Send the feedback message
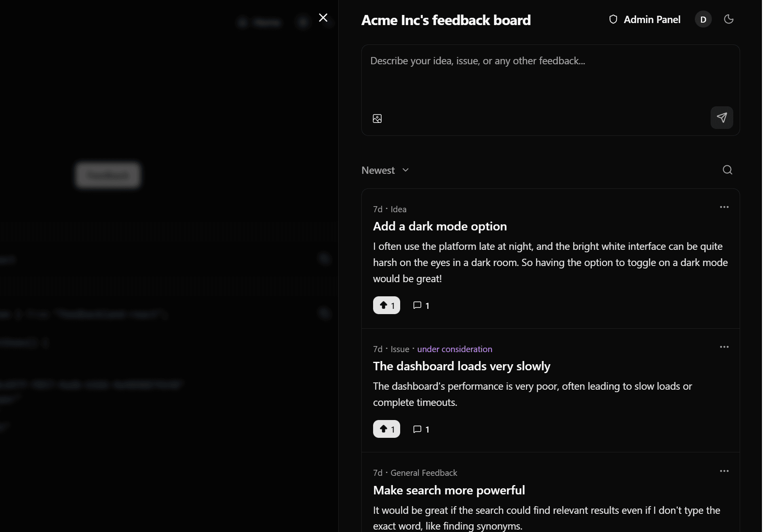Image resolution: width=766 pixels, height=532 pixels. [x=722, y=118]
